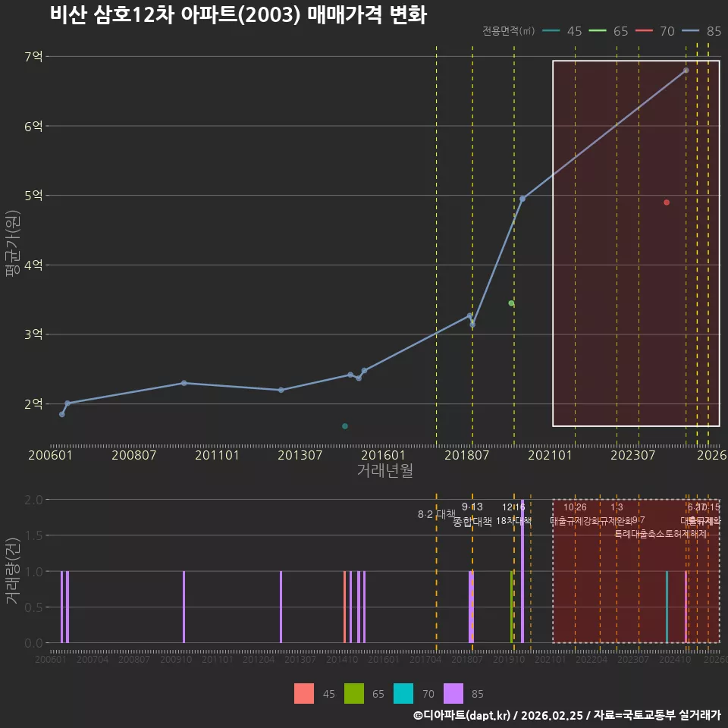This screenshot has width=728, height=728.
Task: Click the green 65 legend swatch at bottom
Action: pyautogui.click(x=354, y=693)
